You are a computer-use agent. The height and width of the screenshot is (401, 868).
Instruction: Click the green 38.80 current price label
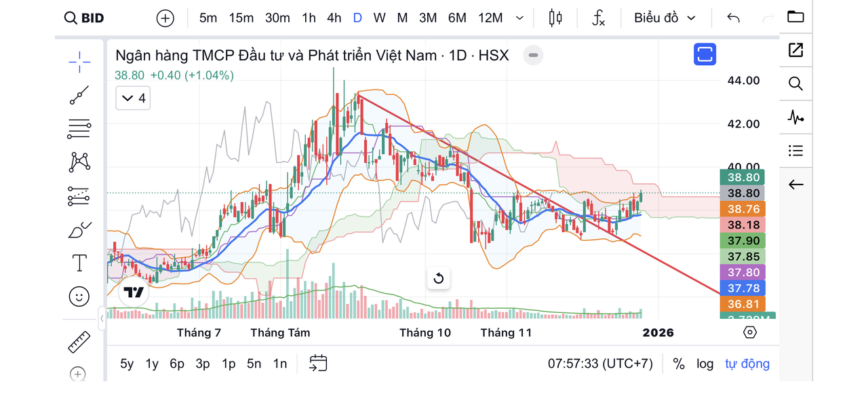[744, 177]
